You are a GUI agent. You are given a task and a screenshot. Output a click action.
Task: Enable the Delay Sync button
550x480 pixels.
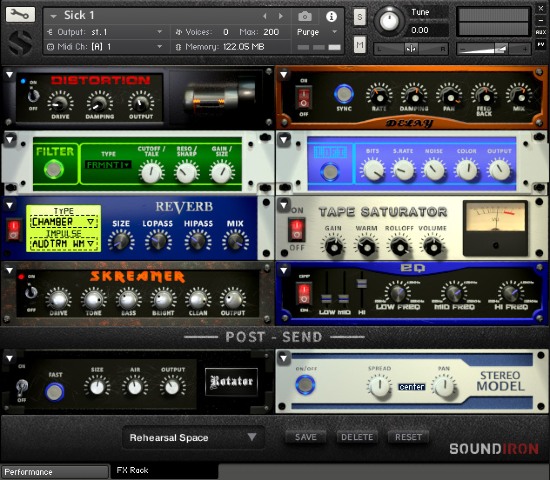coord(344,94)
